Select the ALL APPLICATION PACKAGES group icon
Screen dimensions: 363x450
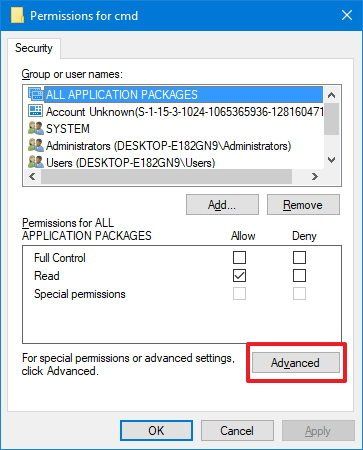[x=36, y=95]
